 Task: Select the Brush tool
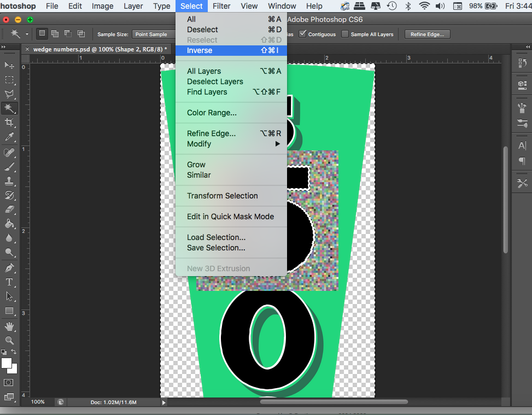click(9, 167)
